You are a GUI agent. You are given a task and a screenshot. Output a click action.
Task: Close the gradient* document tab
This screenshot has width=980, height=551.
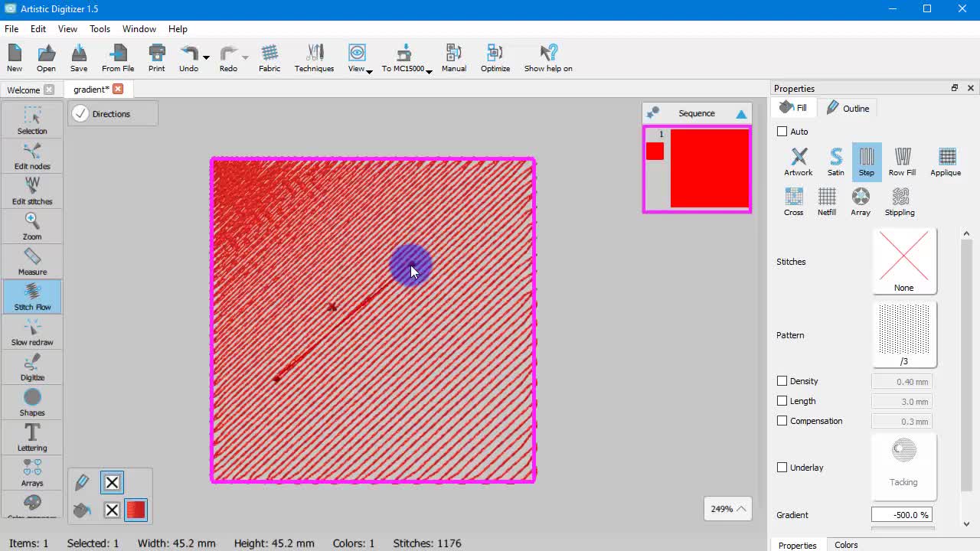tap(118, 90)
